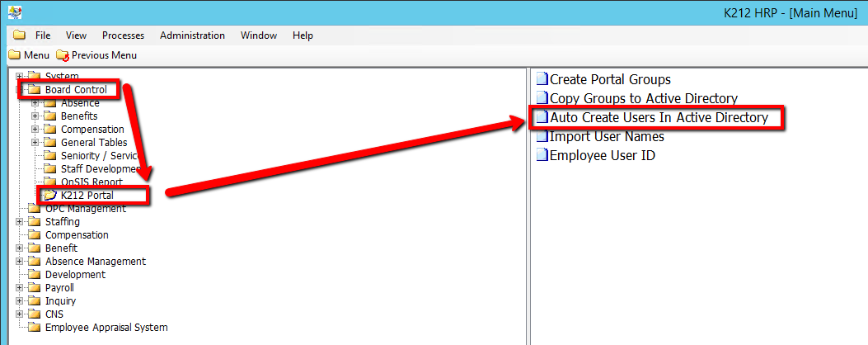Select Employee Appraisal System folder

(x=106, y=328)
